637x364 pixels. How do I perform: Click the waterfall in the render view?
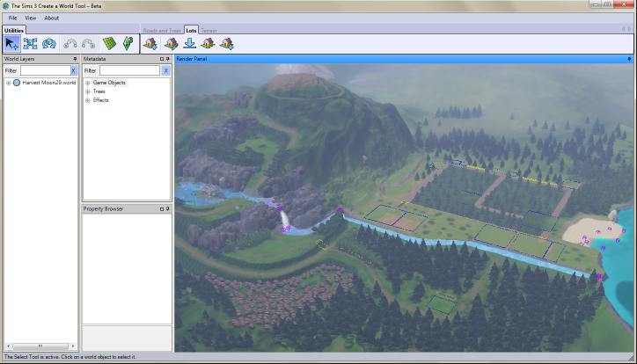(285, 219)
